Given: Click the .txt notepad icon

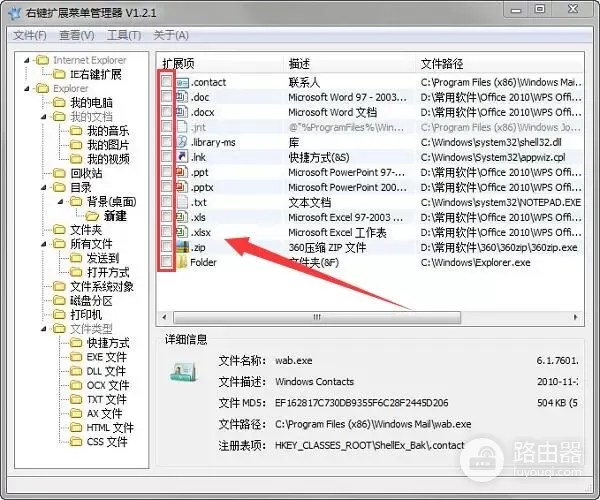Looking at the screenshot, I should coord(182,202).
